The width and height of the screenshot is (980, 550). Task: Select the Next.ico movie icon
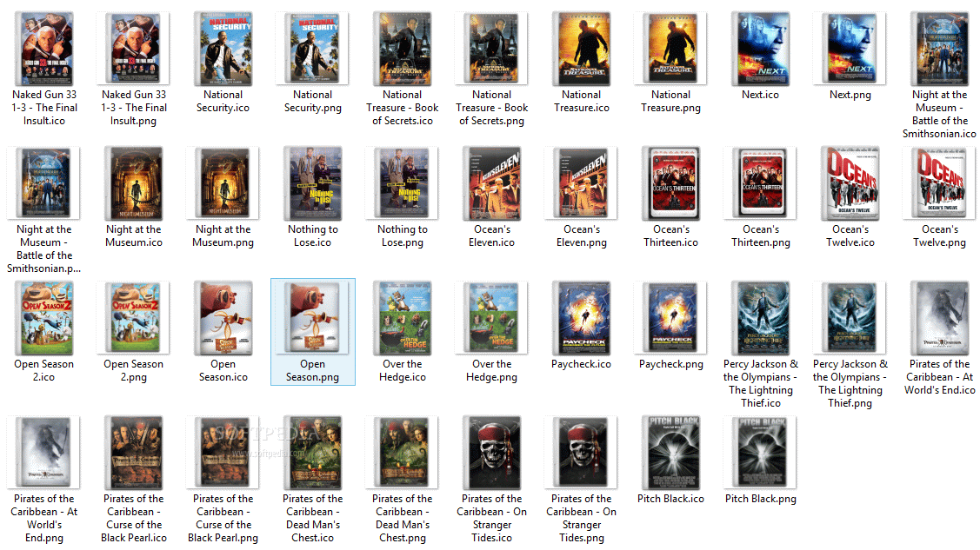[761, 49]
